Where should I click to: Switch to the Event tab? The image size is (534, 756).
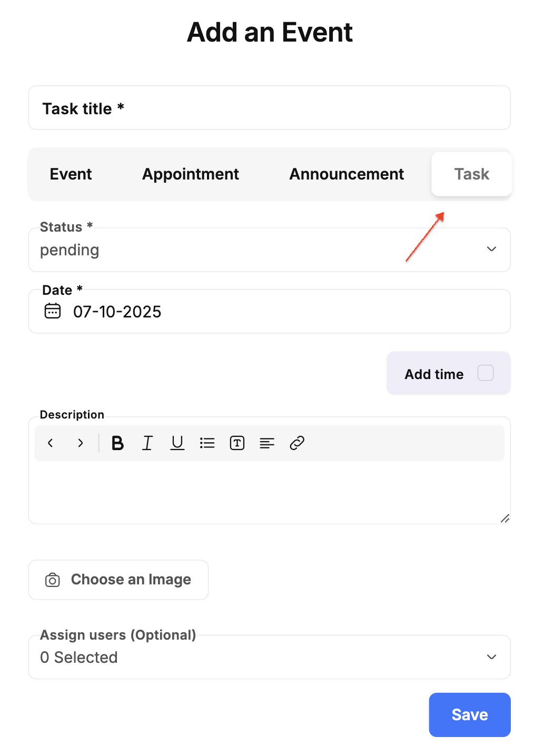point(71,174)
